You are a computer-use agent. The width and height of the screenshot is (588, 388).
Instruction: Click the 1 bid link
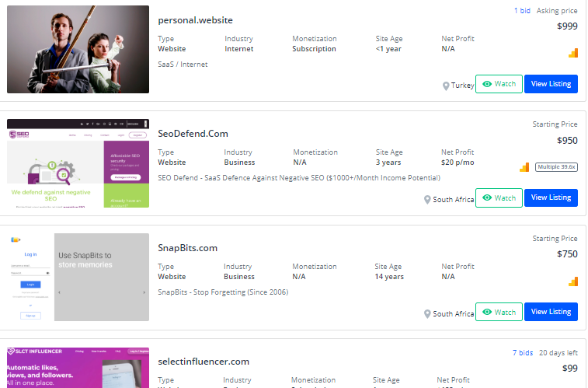[x=522, y=11]
